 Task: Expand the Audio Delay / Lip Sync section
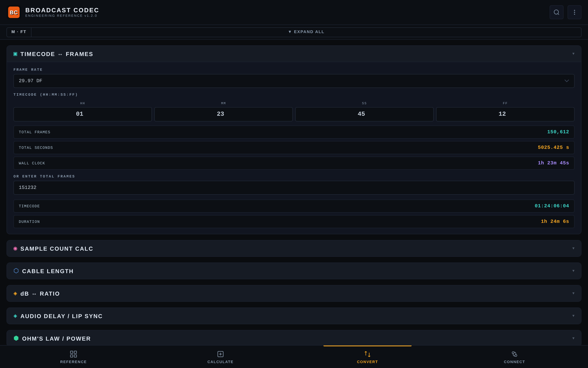pos(294,316)
